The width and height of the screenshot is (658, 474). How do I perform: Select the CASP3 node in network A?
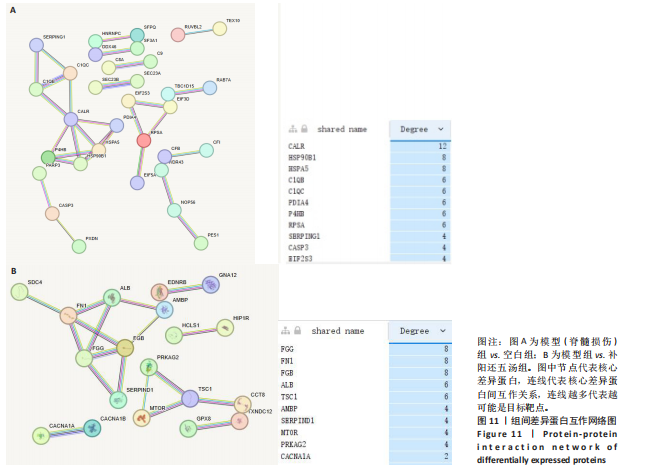click(52, 213)
